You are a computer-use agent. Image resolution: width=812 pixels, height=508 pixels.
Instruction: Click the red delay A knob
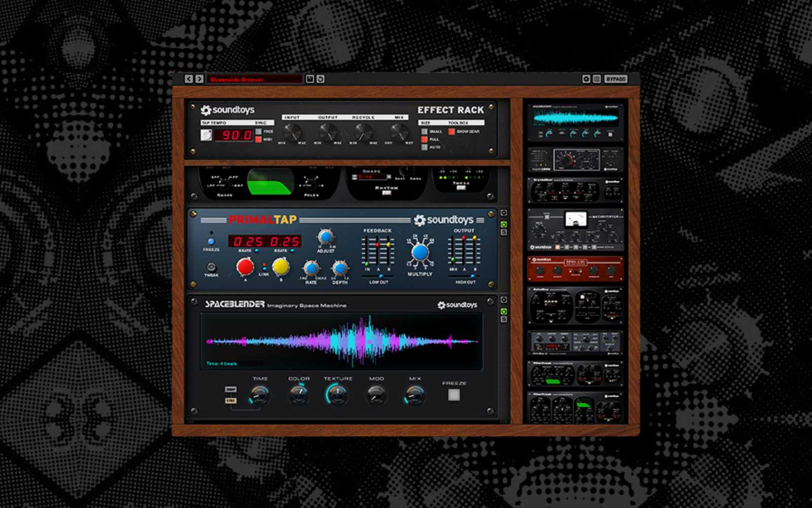(245, 267)
